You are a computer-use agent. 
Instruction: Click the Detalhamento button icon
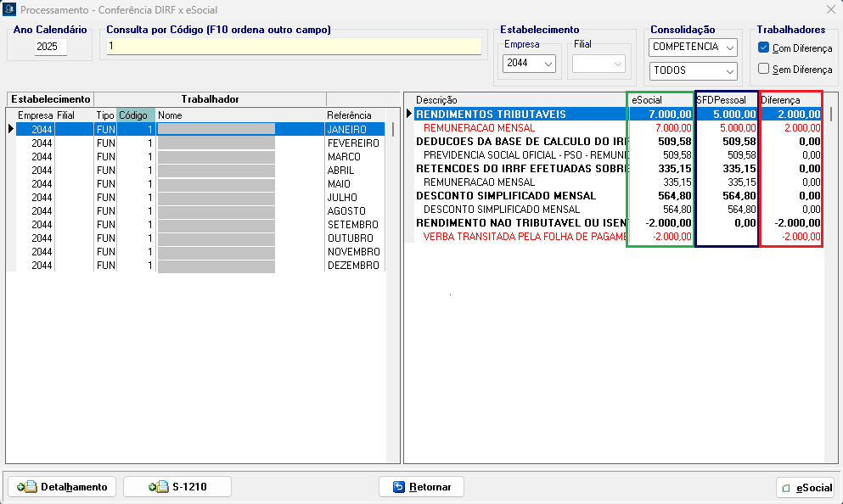(x=26, y=487)
